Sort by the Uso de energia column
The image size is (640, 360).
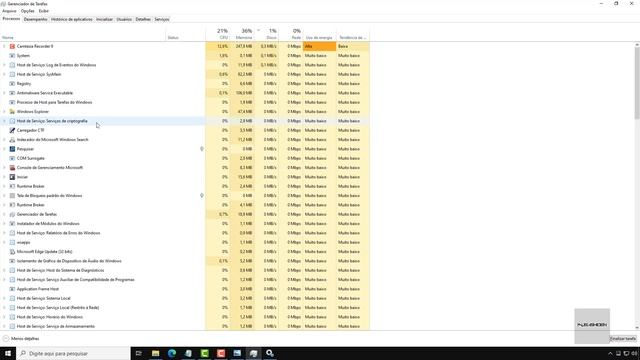point(320,34)
